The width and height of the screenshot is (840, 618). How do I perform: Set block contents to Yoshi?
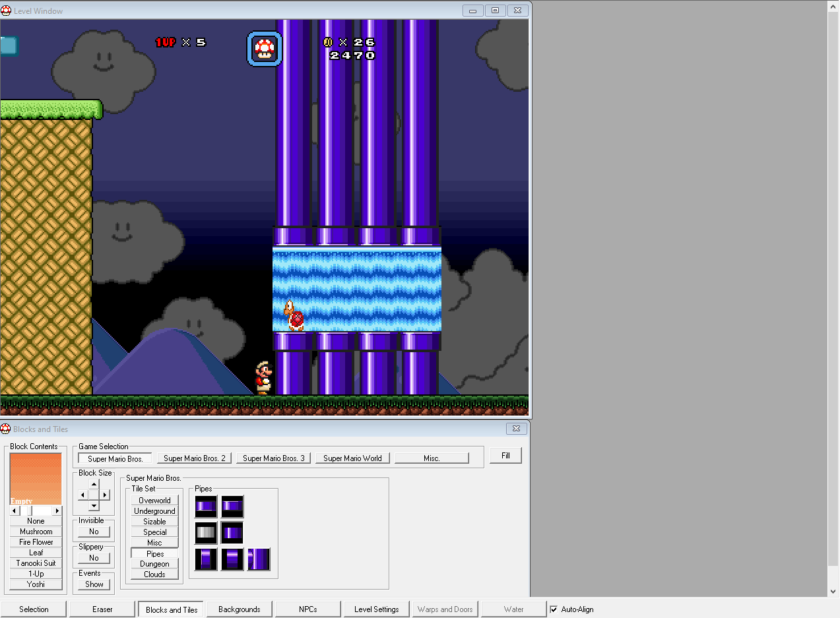[36, 584]
